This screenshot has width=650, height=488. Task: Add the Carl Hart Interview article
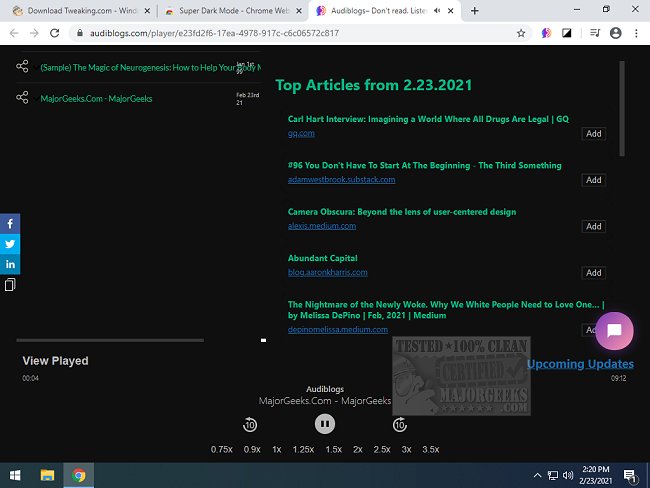(594, 134)
